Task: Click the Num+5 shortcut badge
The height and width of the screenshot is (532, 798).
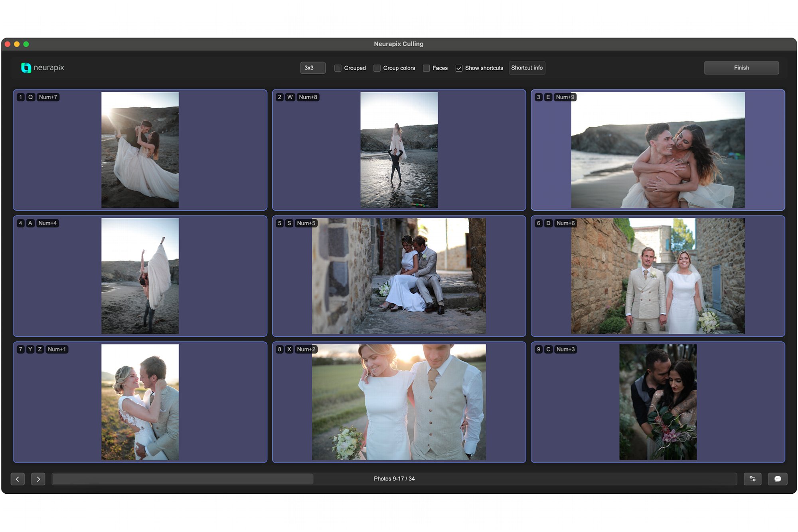Action: [306, 223]
